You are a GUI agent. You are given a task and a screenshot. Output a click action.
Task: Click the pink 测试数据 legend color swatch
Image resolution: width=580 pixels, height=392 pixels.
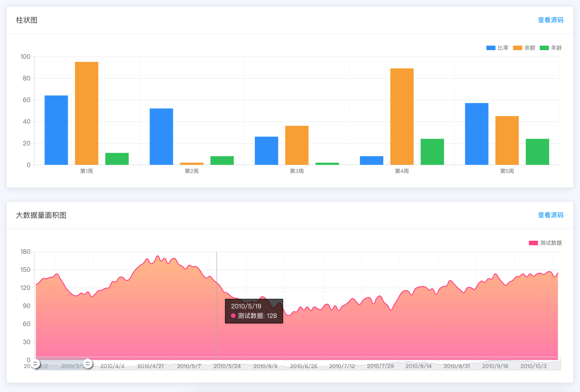pyautogui.click(x=533, y=243)
